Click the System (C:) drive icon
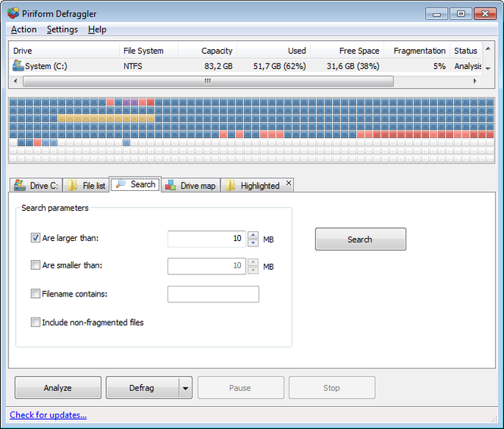Image resolution: width=504 pixels, height=429 pixels. [x=18, y=65]
